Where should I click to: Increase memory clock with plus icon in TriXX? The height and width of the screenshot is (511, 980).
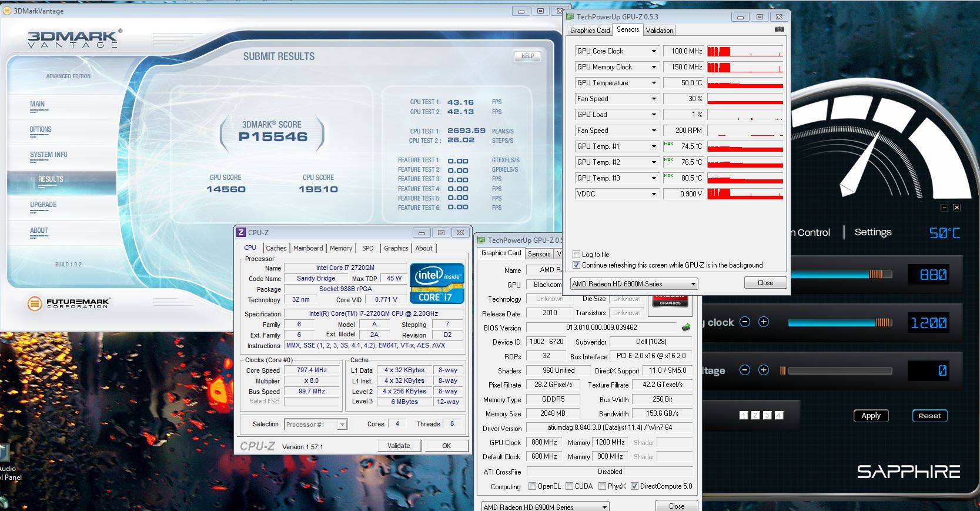coord(764,322)
